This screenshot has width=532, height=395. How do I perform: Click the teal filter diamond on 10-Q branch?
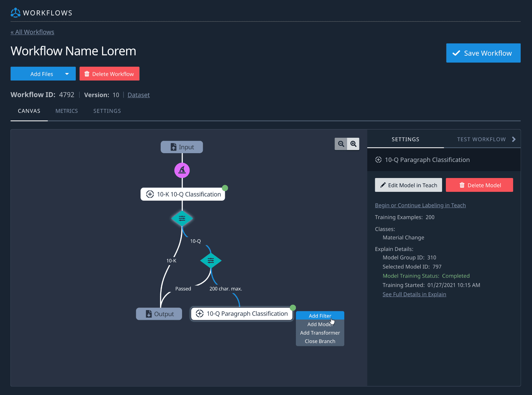211,260
